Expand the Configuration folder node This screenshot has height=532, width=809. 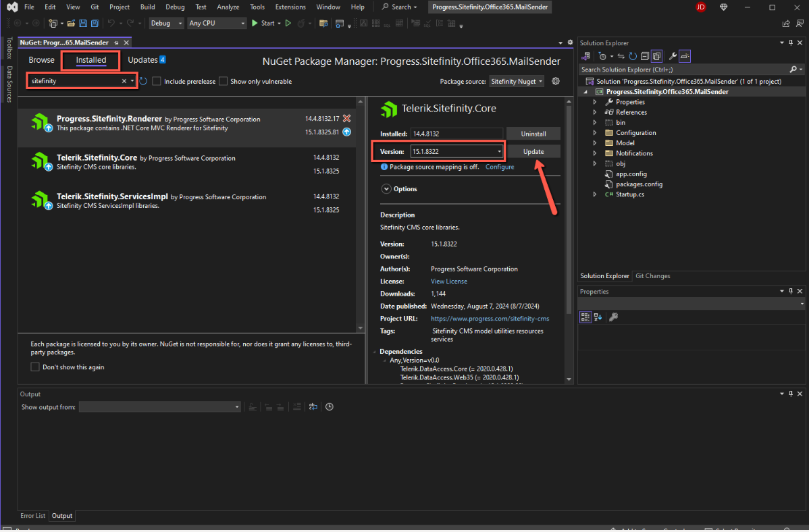pyautogui.click(x=595, y=132)
